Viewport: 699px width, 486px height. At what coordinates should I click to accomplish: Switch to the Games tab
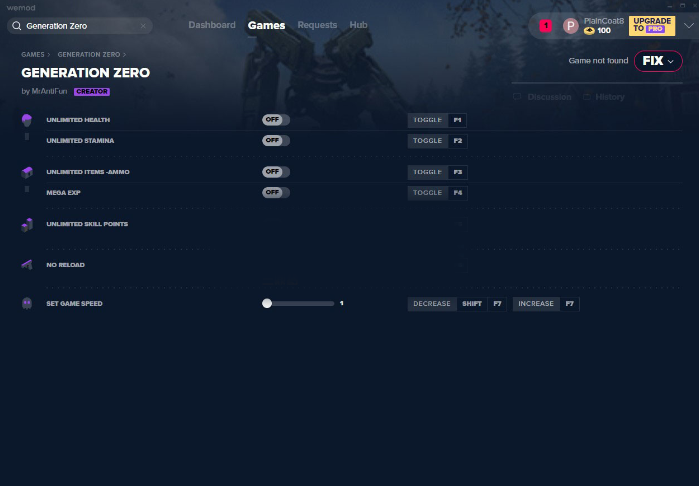point(266,25)
